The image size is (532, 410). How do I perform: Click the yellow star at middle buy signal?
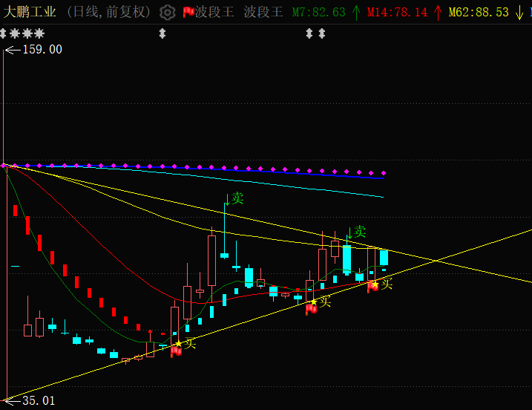click(x=314, y=302)
